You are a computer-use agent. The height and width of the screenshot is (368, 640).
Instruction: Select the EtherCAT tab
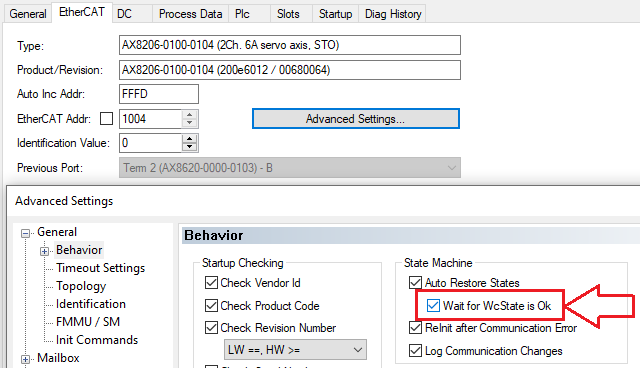tap(82, 12)
